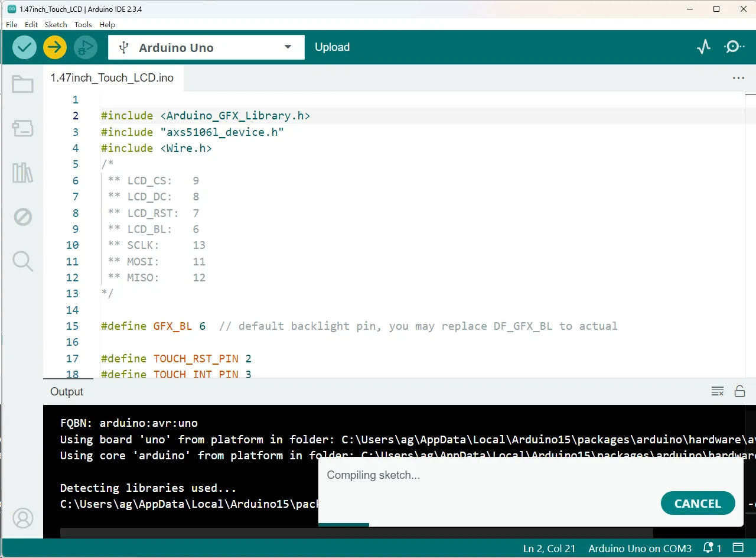This screenshot has width=756, height=558.
Task: Toggle the bottom panel from status bar
Action: [738, 548]
